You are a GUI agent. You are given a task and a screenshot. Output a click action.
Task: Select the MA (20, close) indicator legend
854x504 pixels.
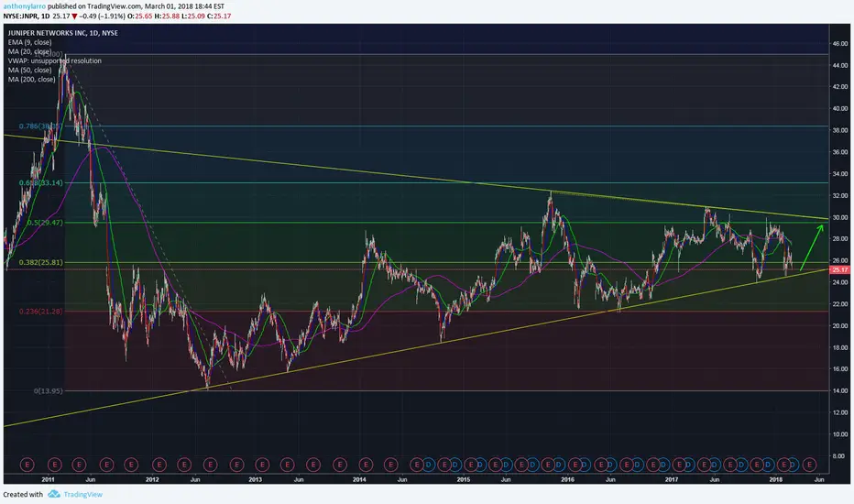29,51
